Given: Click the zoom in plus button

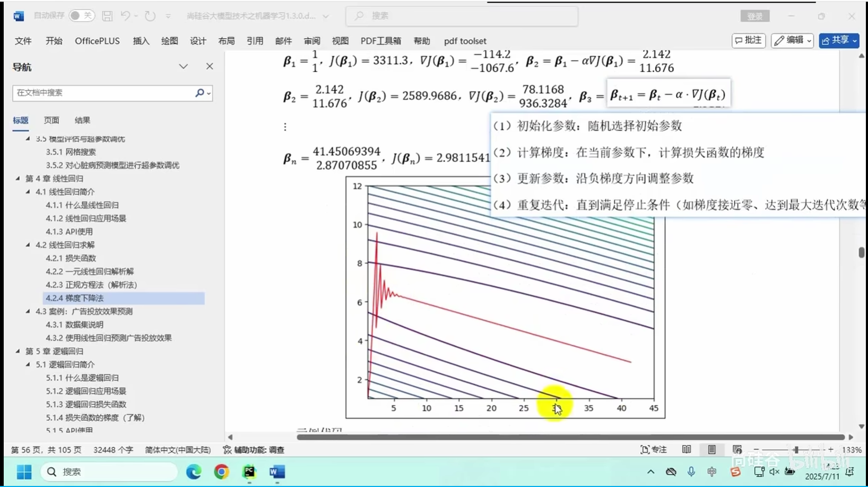Looking at the screenshot, I should [x=830, y=450].
